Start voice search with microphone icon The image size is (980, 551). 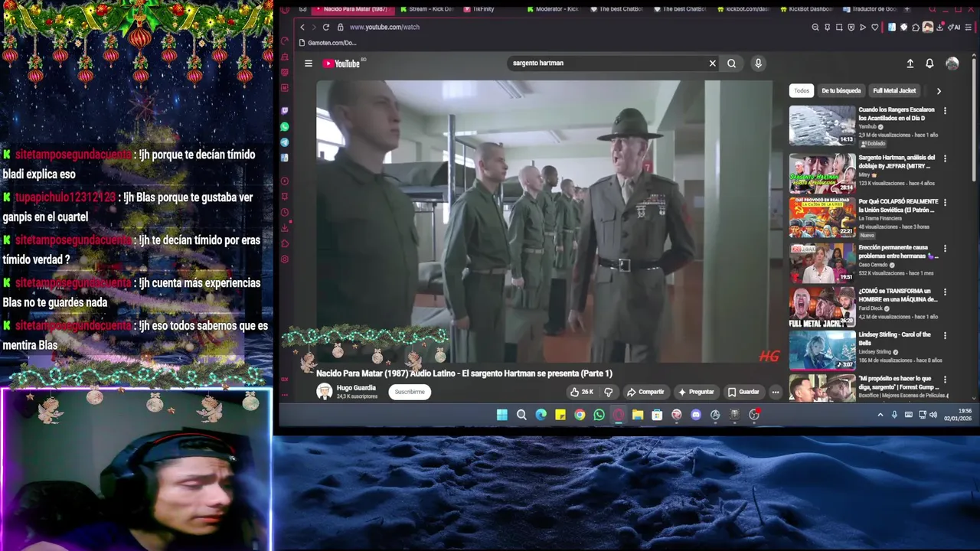click(758, 64)
